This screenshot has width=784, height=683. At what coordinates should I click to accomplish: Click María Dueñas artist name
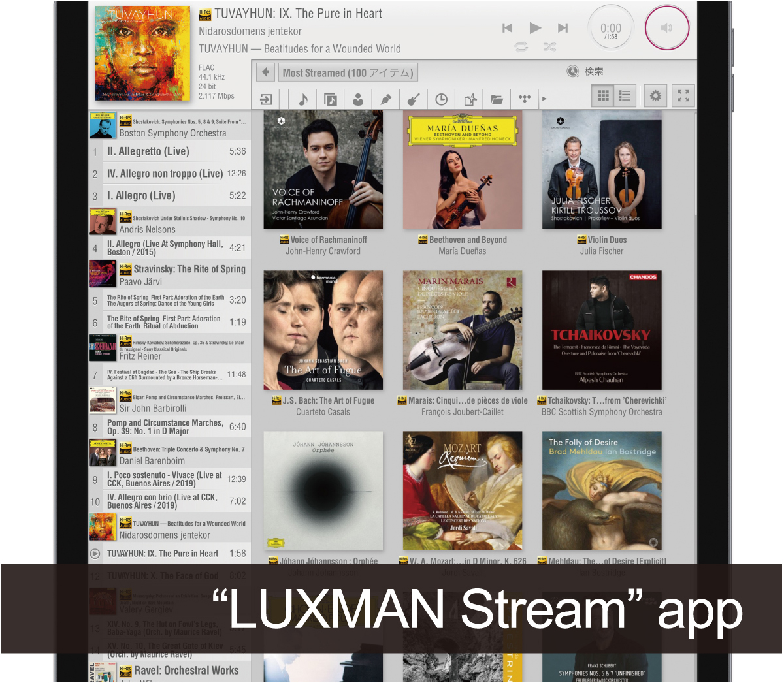[463, 251]
